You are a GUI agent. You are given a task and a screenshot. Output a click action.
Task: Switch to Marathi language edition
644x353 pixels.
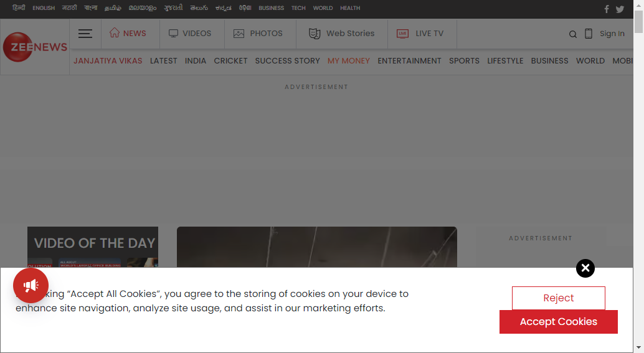pos(69,8)
